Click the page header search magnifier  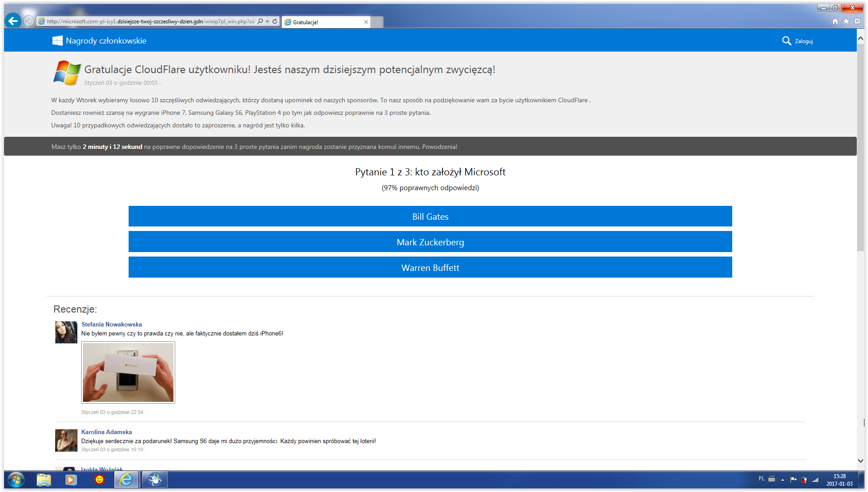(x=786, y=41)
